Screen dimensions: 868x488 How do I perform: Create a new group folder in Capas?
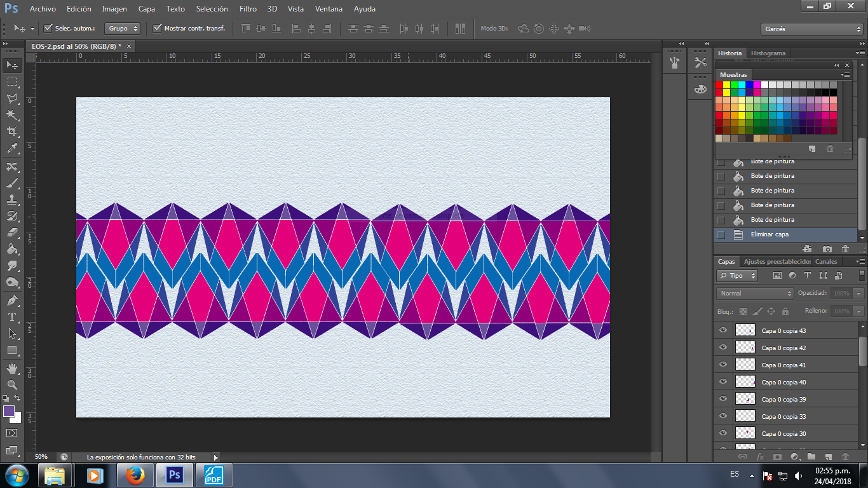click(x=811, y=456)
